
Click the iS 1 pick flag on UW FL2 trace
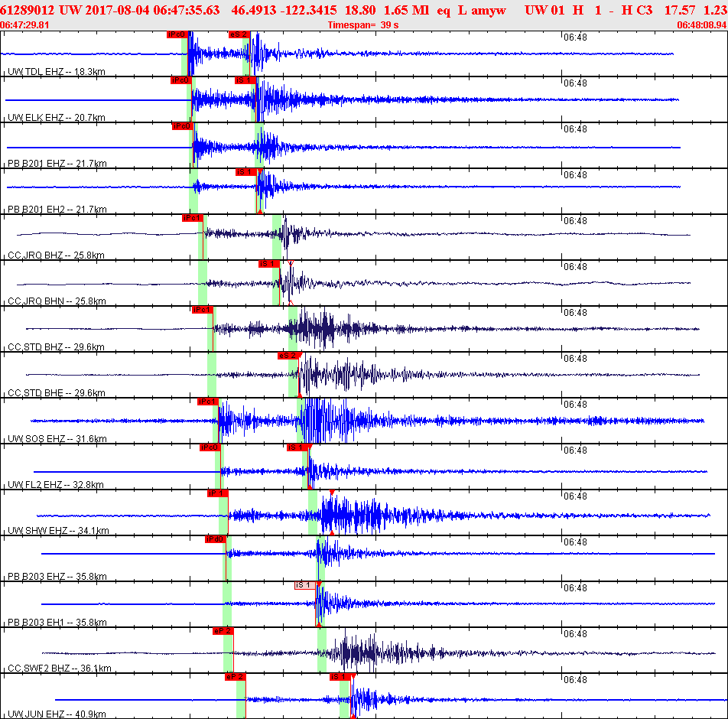click(297, 447)
